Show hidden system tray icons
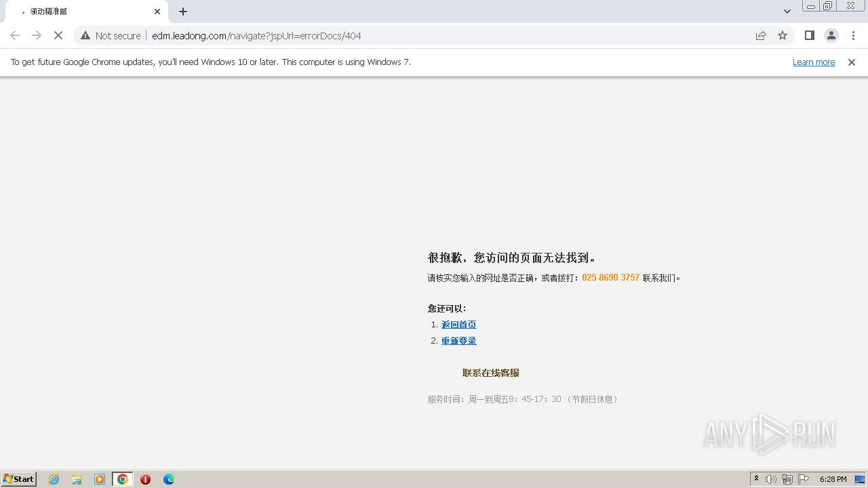Screen dimensions: 868x488 [x=756, y=479]
